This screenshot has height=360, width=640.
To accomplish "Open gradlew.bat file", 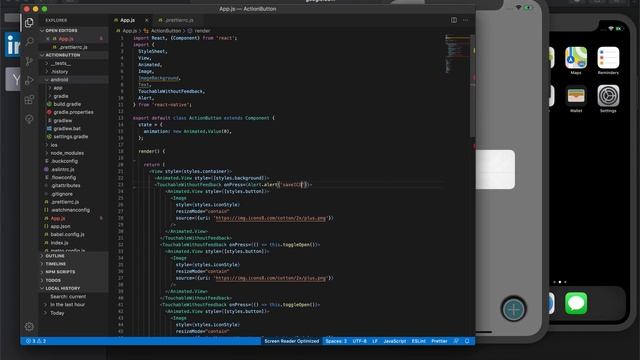I will click(x=73, y=129).
